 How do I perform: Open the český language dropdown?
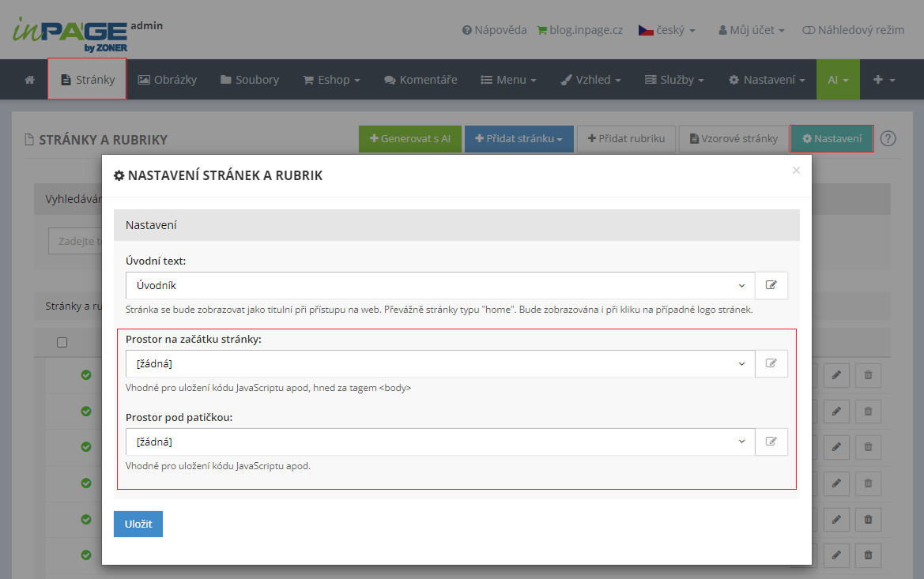[666, 30]
